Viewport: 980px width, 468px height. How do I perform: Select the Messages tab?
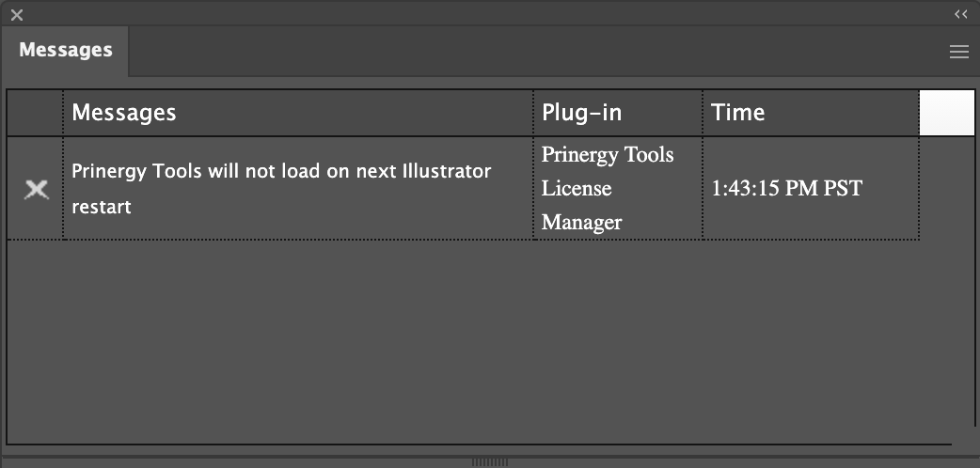(66, 51)
